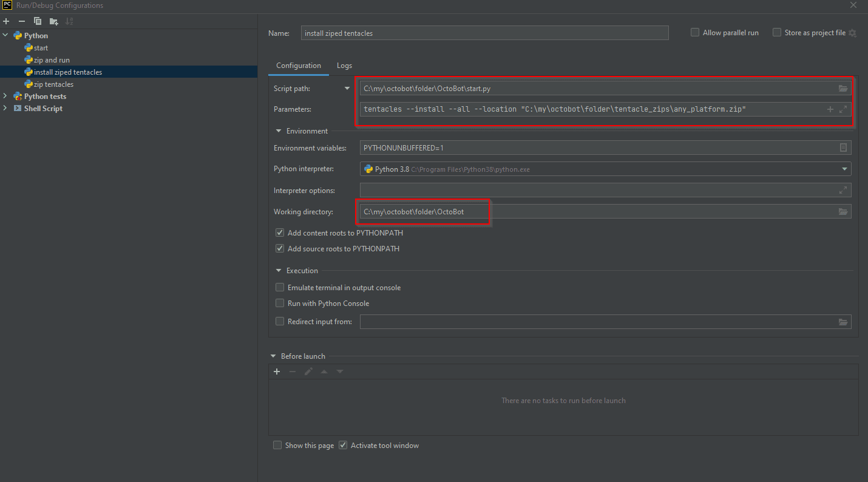The image size is (868, 482).
Task: Open Script path type dropdown arrow
Action: (347, 89)
